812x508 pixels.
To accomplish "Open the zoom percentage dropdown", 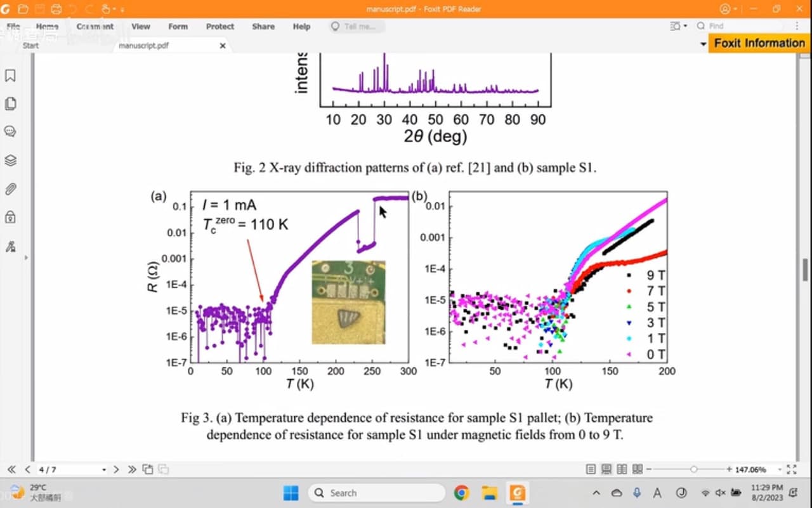I will [x=779, y=470].
